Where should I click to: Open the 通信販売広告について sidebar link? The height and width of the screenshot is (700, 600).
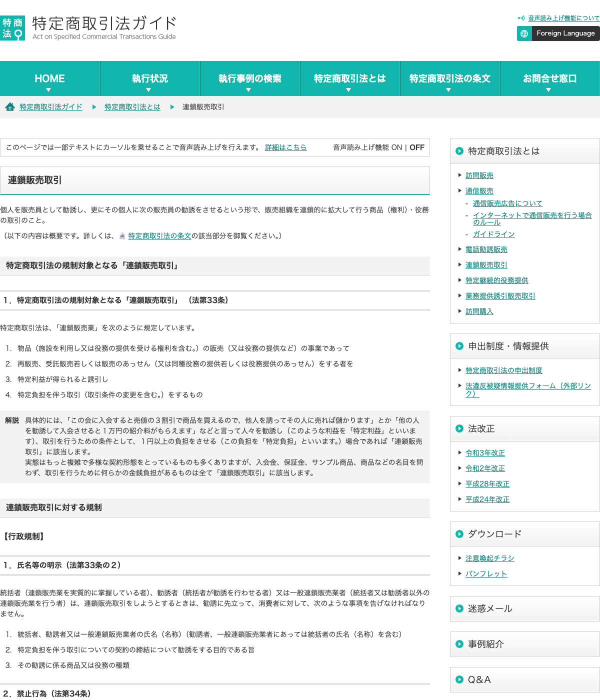coord(507,203)
